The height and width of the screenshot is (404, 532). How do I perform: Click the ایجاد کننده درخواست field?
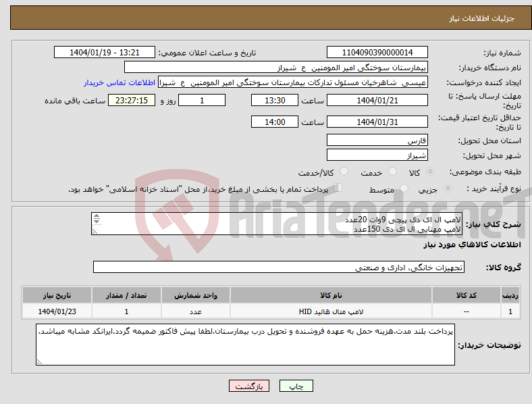[293, 82]
